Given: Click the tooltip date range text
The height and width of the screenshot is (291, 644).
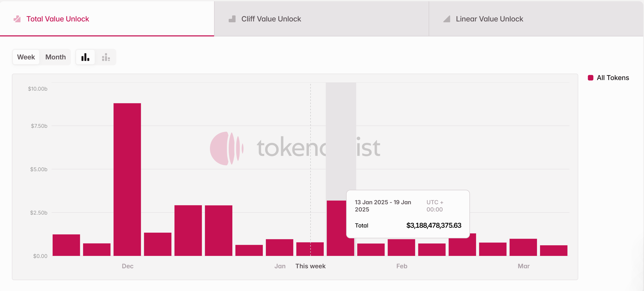Looking at the screenshot, I should [383, 206].
